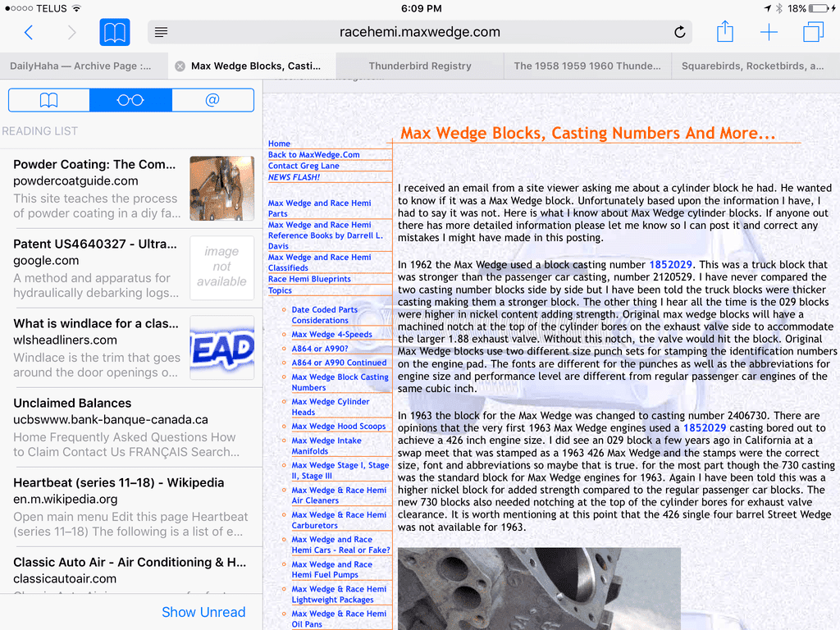Click NEWS FLASH! link
840x630 pixels.
[294, 177]
